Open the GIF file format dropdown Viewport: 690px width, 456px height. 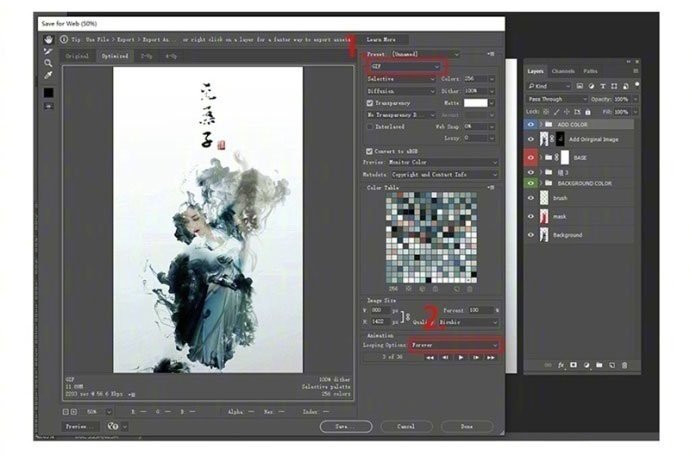click(x=404, y=66)
